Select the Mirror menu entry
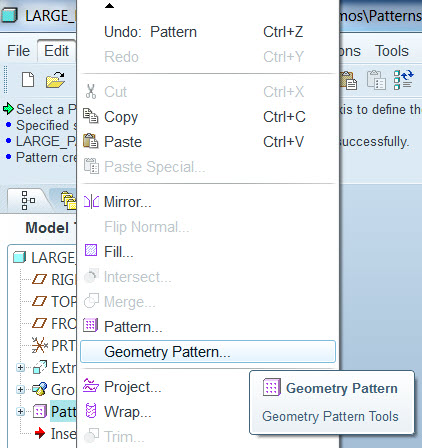Screen dimensions: 422x448 pyautogui.click(x=208, y=202)
